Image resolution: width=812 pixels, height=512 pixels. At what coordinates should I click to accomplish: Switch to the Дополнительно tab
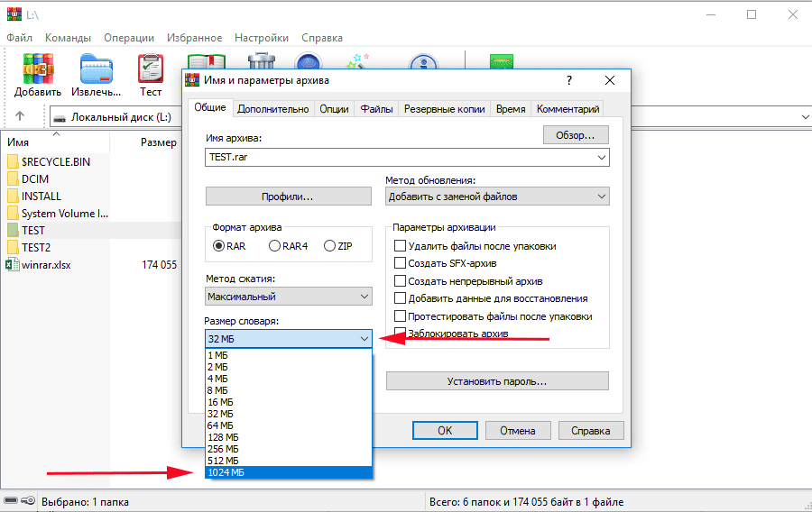pos(273,109)
